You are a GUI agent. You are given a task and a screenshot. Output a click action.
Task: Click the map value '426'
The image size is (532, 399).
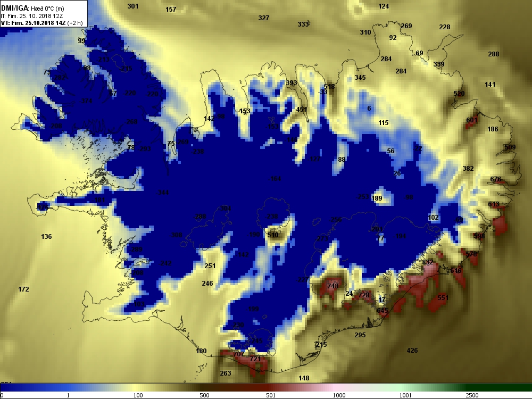(x=412, y=350)
